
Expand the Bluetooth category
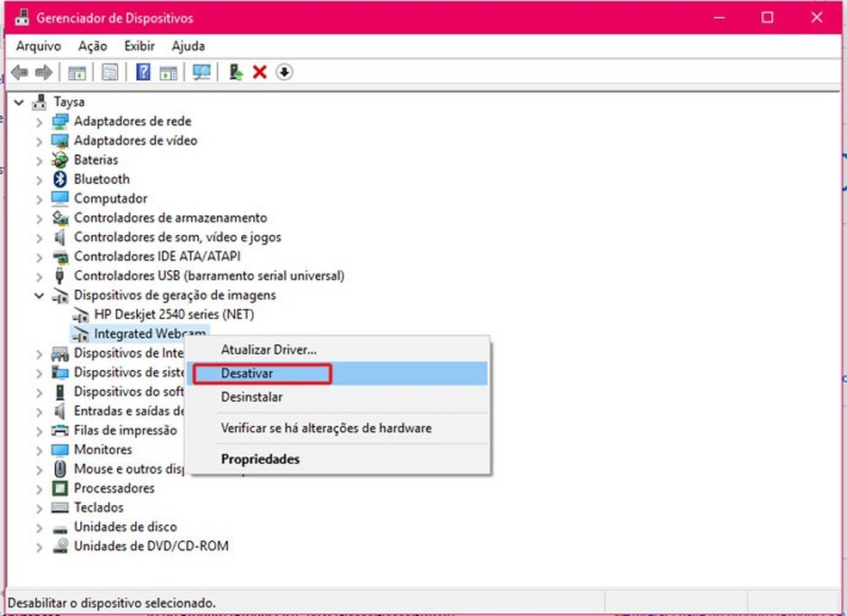(39, 179)
